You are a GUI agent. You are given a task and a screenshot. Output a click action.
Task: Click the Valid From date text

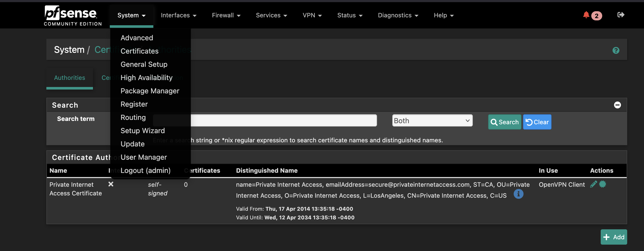point(294,209)
